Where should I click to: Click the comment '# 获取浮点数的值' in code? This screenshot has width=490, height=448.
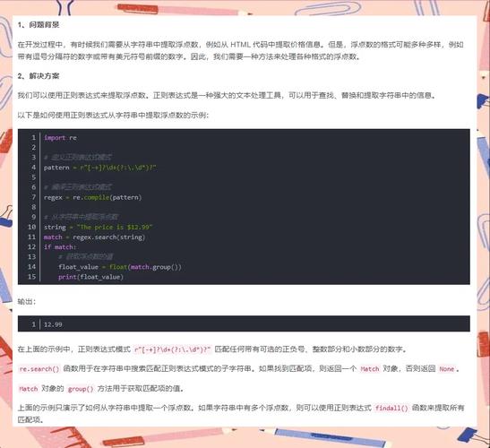pos(86,257)
